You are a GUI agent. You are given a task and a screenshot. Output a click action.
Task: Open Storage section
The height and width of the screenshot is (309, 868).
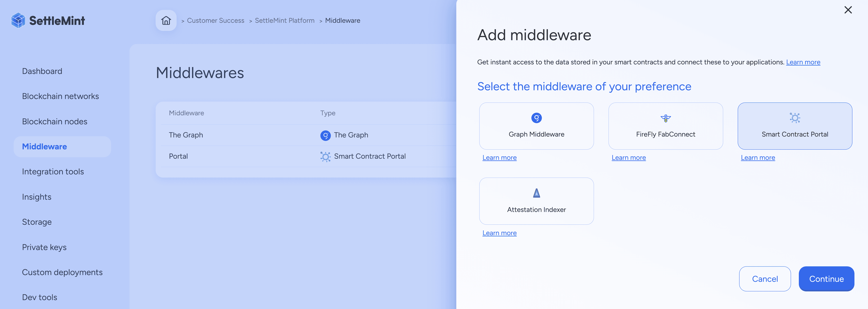[37, 222]
